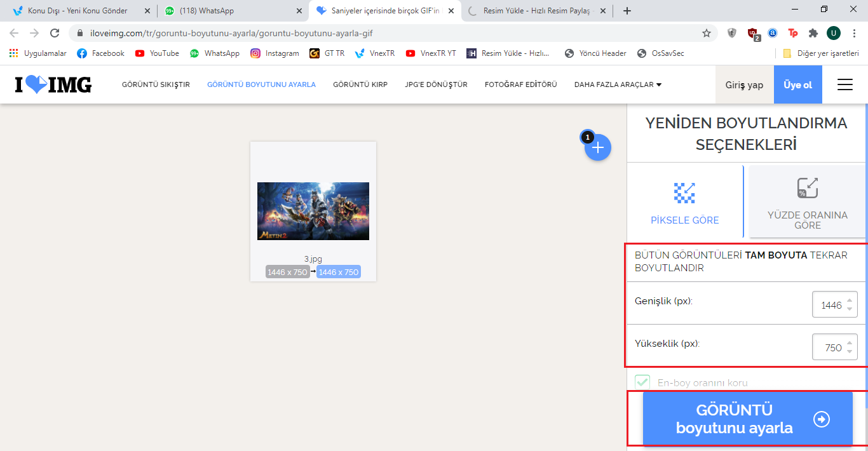Image resolution: width=868 pixels, height=451 pixels.
Task: Close the WhatsApp browser tab
Action: pos(299,11)
